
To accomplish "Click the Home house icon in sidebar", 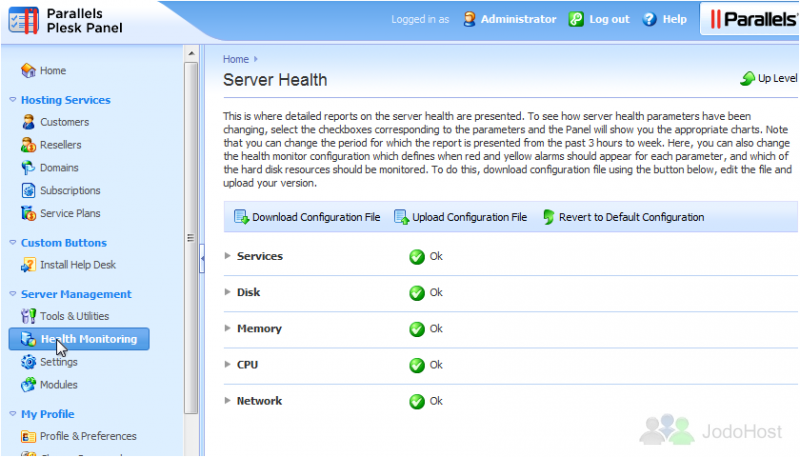I will 28,70.
